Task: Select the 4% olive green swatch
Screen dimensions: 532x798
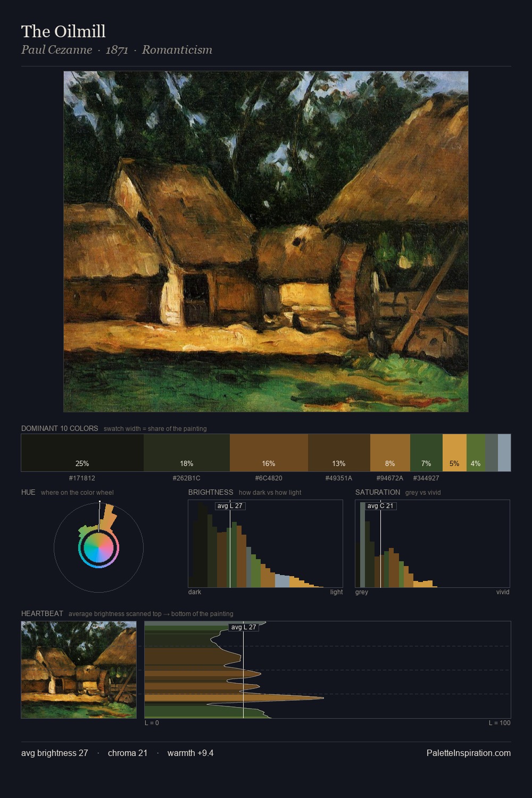Action: click(x=476, y=453)
